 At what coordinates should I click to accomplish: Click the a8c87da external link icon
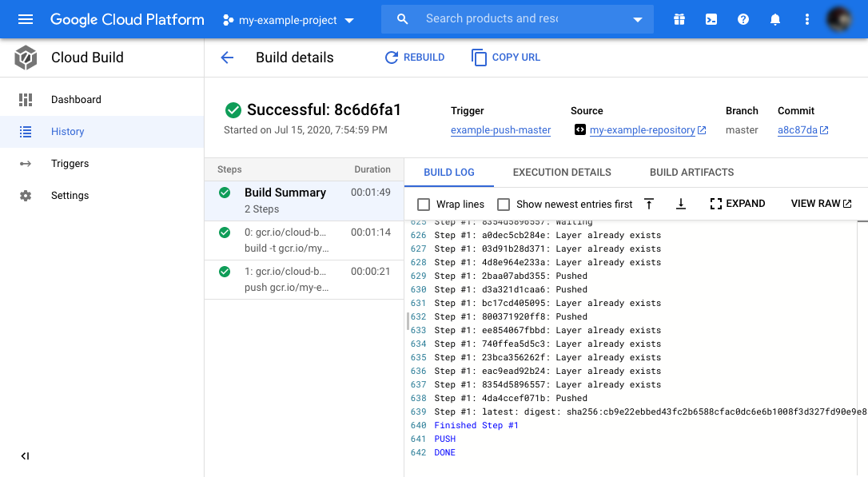point(824,130)
